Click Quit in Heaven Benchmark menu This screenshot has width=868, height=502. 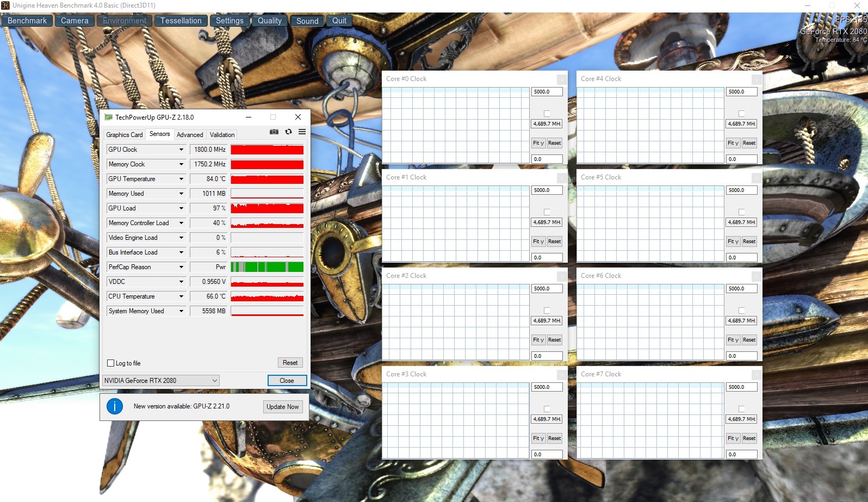339,21
